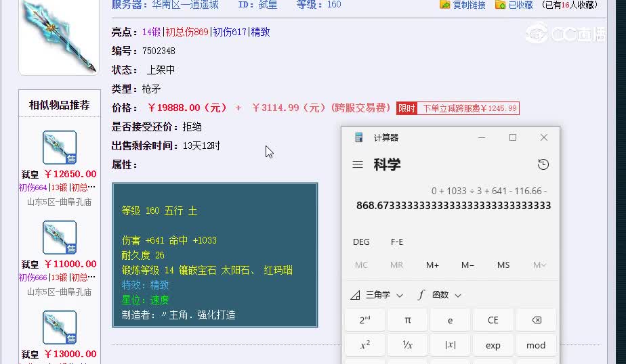Click the exp key
The image size is (626, 364).
(x=493, y=345)
